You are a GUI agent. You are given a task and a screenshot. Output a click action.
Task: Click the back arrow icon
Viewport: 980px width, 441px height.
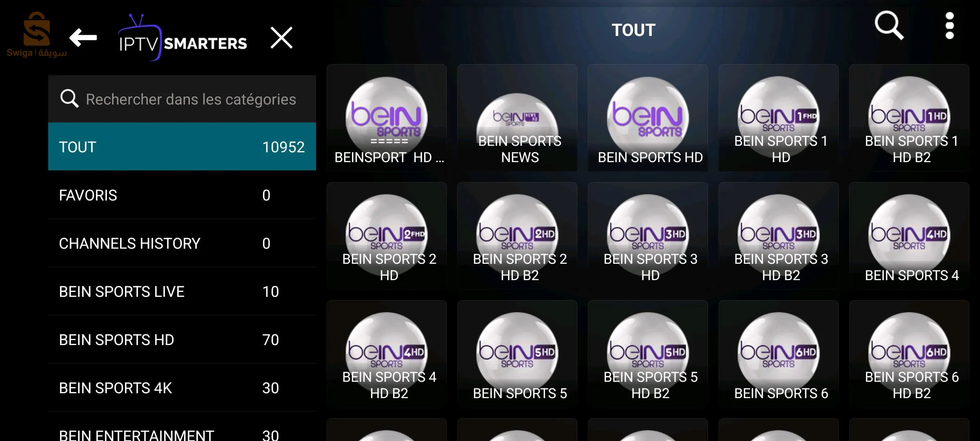tap(83, 38)
